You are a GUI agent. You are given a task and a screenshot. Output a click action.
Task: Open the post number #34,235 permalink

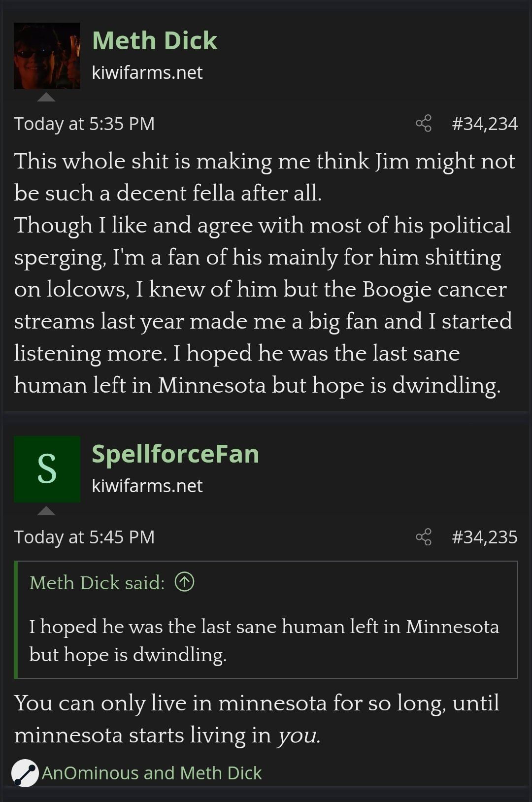[x=485, y=537]
